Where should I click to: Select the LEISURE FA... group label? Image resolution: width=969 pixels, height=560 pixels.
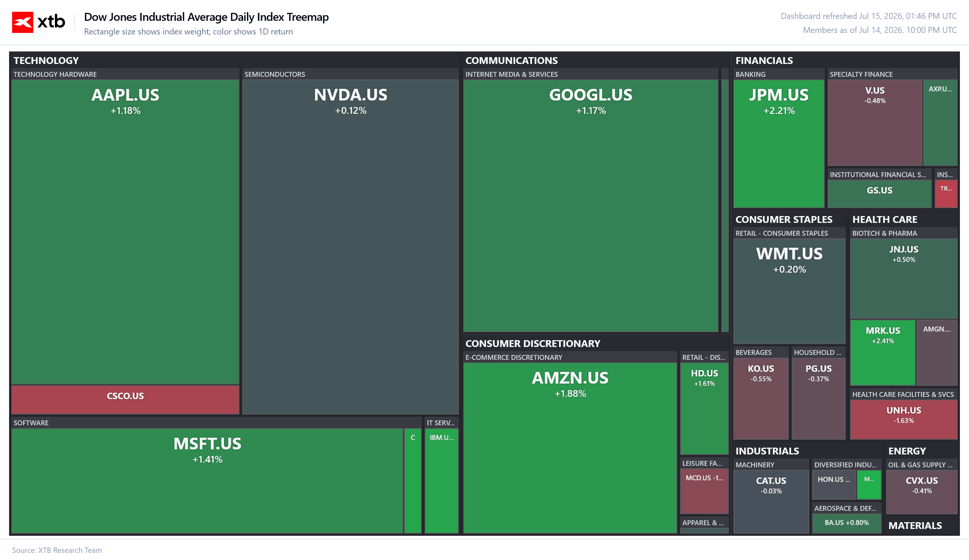coord(702,464)
